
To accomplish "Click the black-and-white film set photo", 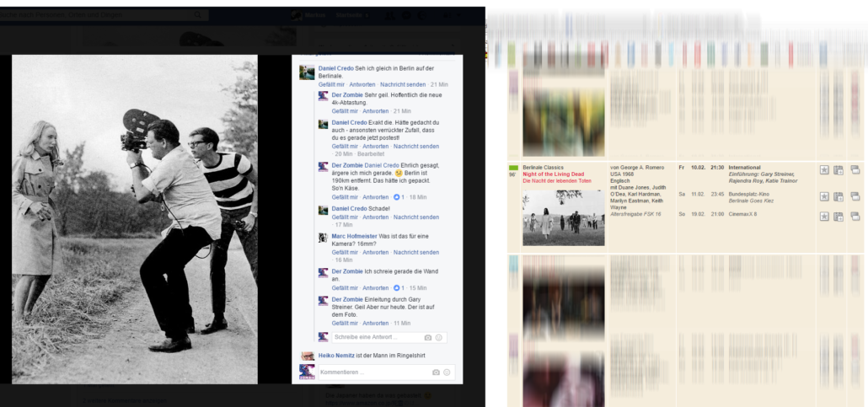I will (135, 219).
